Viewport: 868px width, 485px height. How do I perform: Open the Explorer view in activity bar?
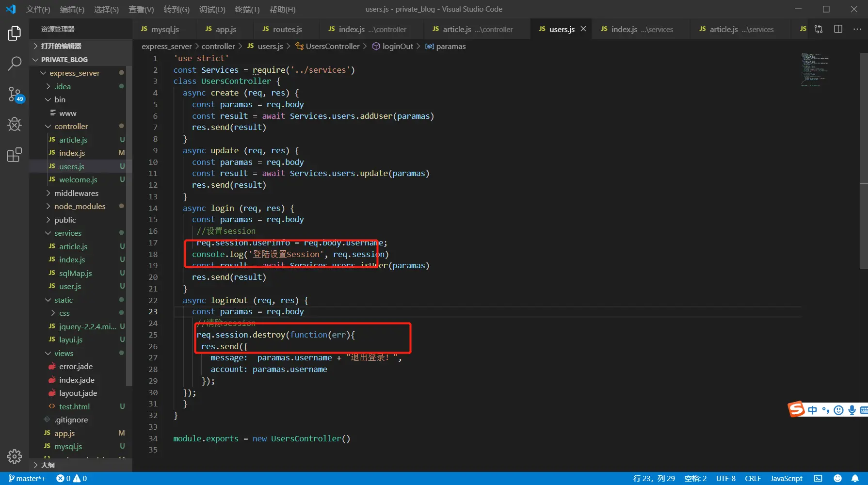15,33
